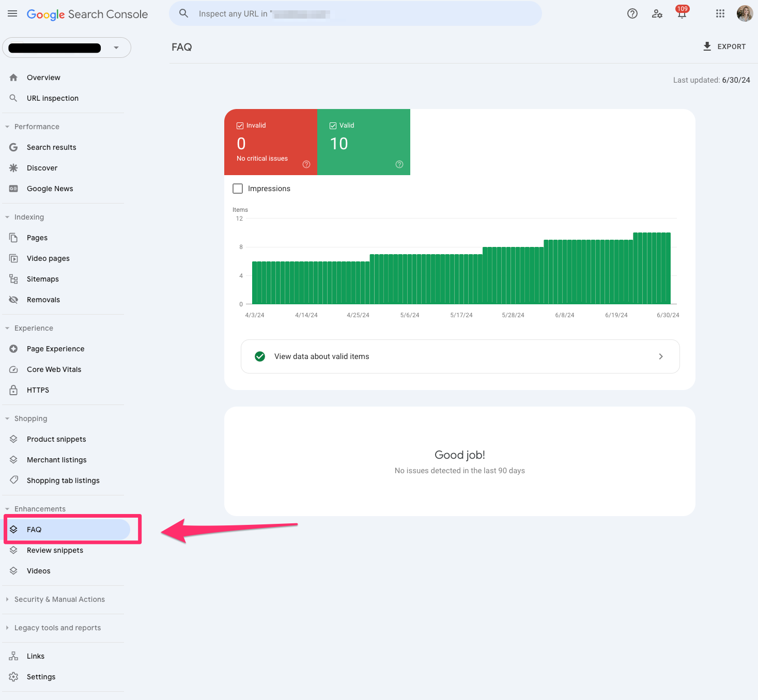Expand Security & Manual Actions section

(x=7, y=599)
